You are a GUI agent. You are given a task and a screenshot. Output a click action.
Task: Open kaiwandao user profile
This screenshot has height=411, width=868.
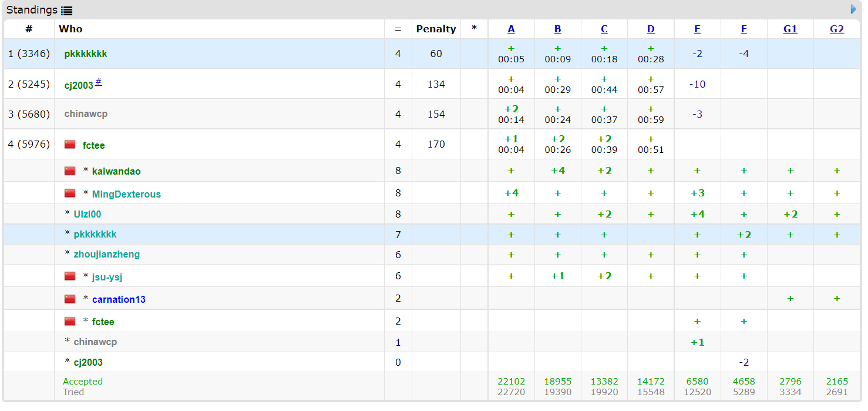[x=116, y=171]
